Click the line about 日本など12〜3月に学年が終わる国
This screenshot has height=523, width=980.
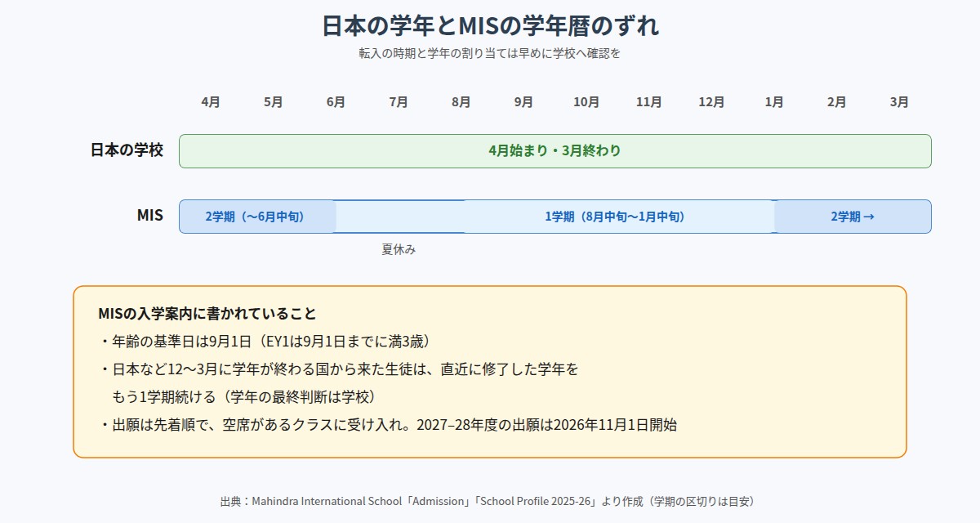coord(339,369)
